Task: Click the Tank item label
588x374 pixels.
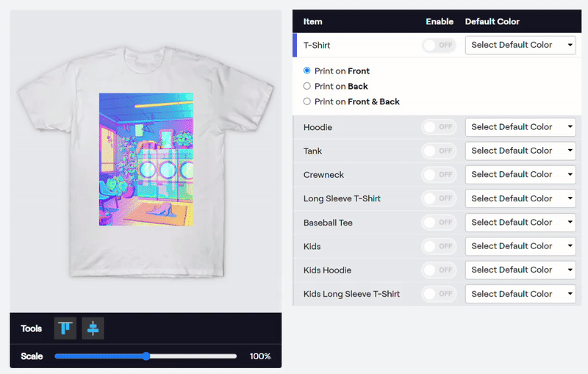Action: pos(313,151)
